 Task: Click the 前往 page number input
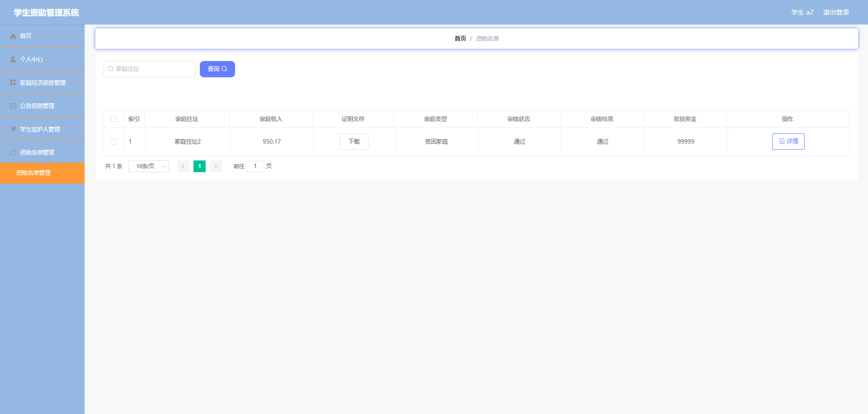tap(255, 166)
